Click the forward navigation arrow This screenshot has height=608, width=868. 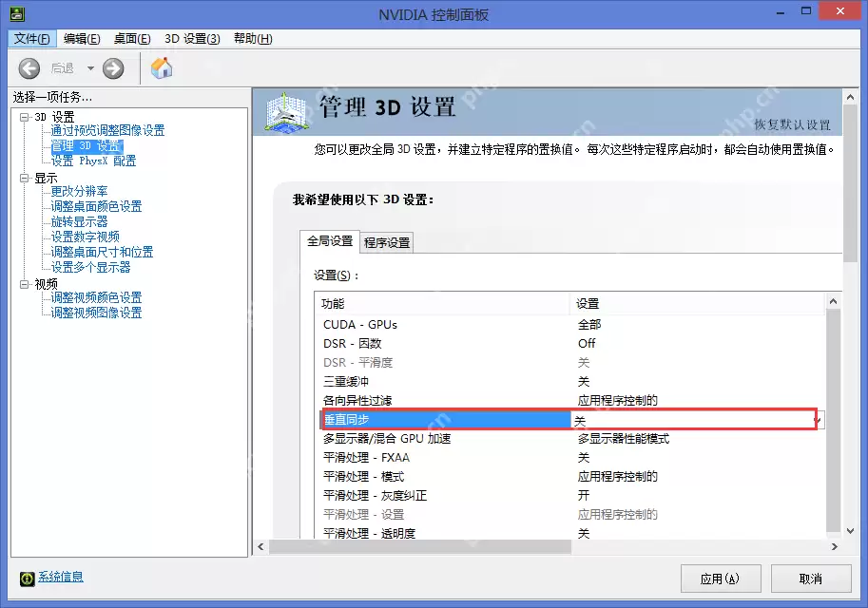pos(113,67)
